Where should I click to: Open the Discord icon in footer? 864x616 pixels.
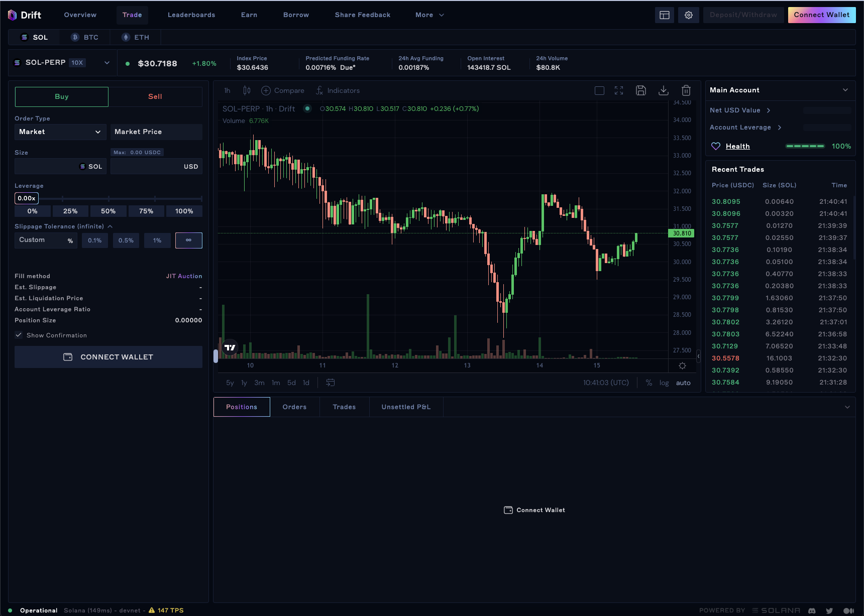coord(812,610)
